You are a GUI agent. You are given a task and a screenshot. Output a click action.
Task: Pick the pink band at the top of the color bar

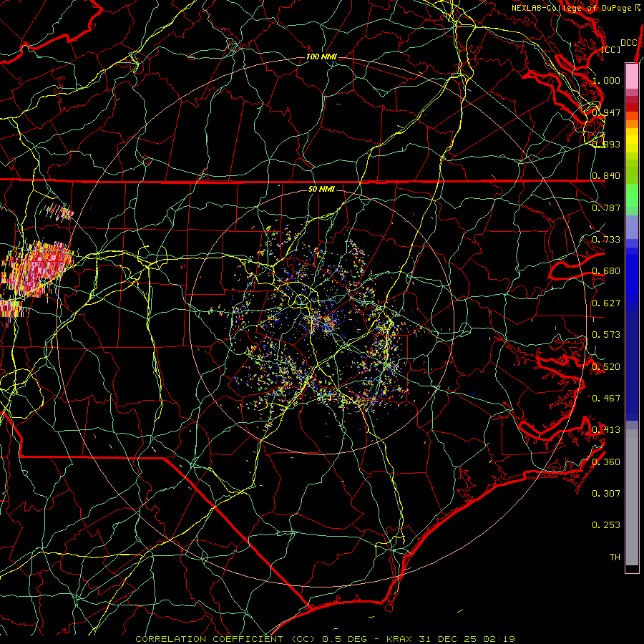tap(632, 76)
